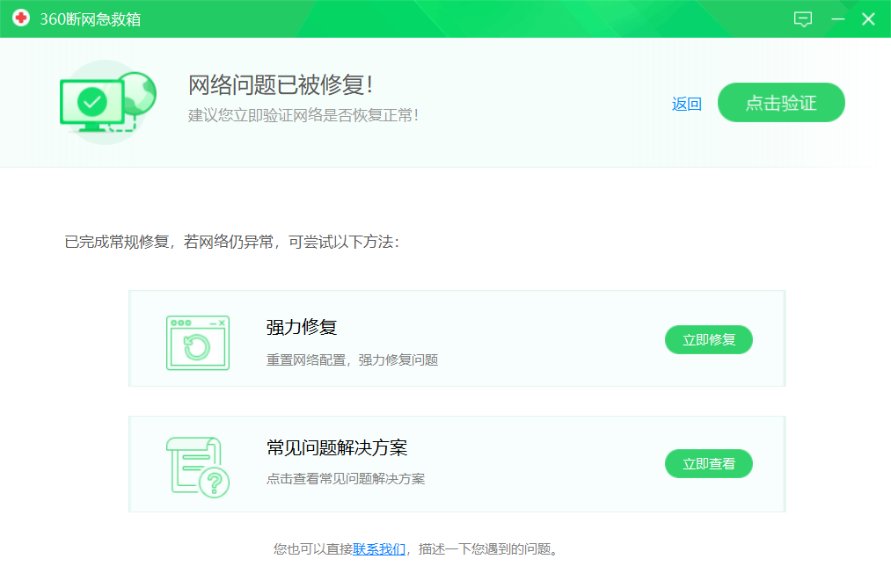This screenshot has height=588, width=891.
Task: Follow the 联系我们 link
Action: pos(379,548)
